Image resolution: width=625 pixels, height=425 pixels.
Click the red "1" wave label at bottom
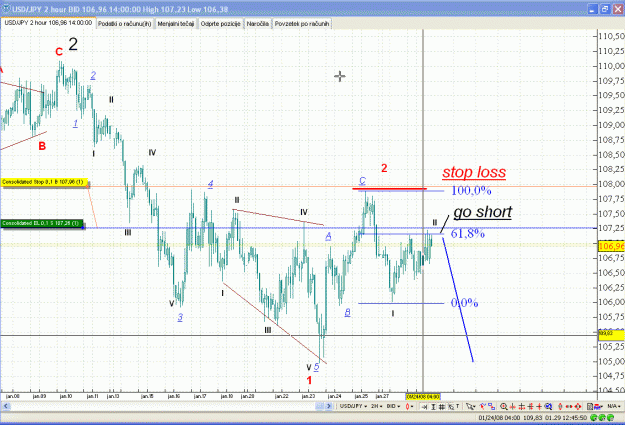point(309,380)
